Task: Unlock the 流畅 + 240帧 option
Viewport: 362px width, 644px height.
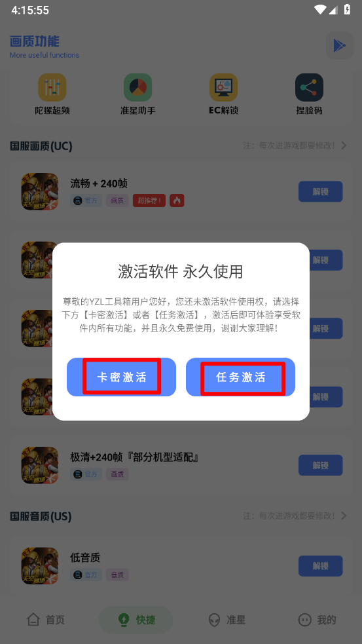Action: tap(321, 191)
